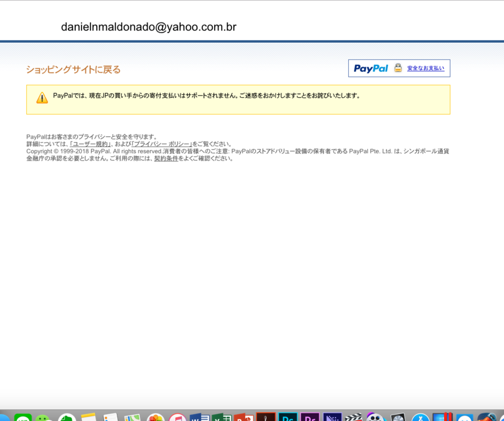Open the Notes app in the dock
This screenshot has width=504, height=421.
pyautogui.click(x=89, y=418)
